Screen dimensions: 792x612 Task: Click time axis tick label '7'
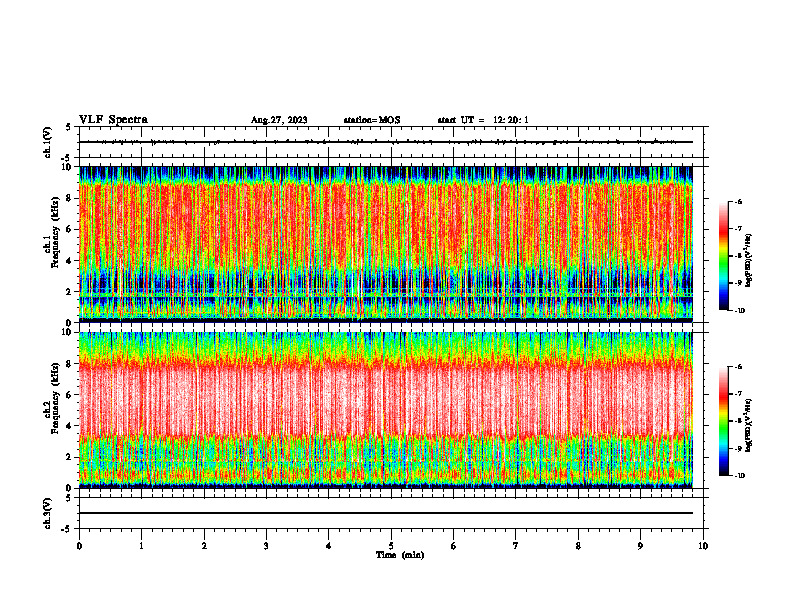(516, 546)
